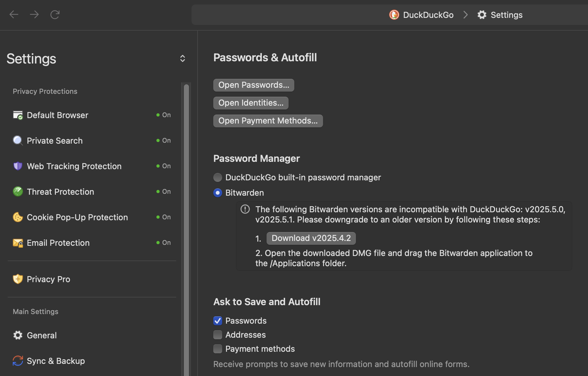Click the Threat Protection On status
Viewport: 588px width, 376px height.
pyautogui.click(x=163, y=192)
